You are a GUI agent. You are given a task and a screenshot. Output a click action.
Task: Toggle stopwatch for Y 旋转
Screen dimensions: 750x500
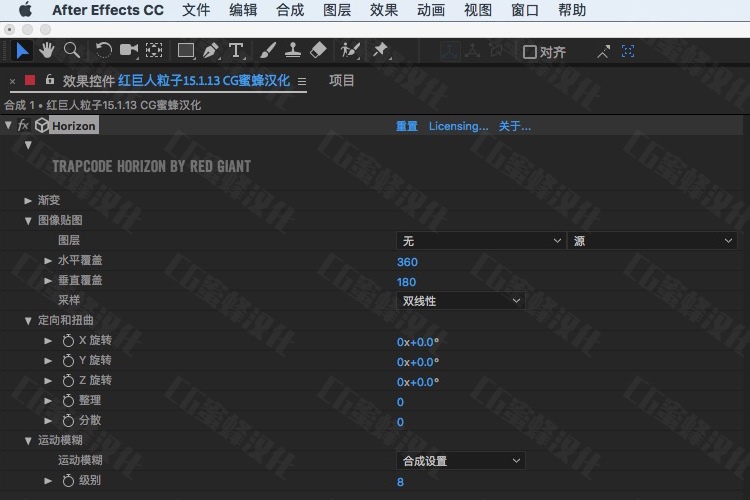[x=68, y=361]
